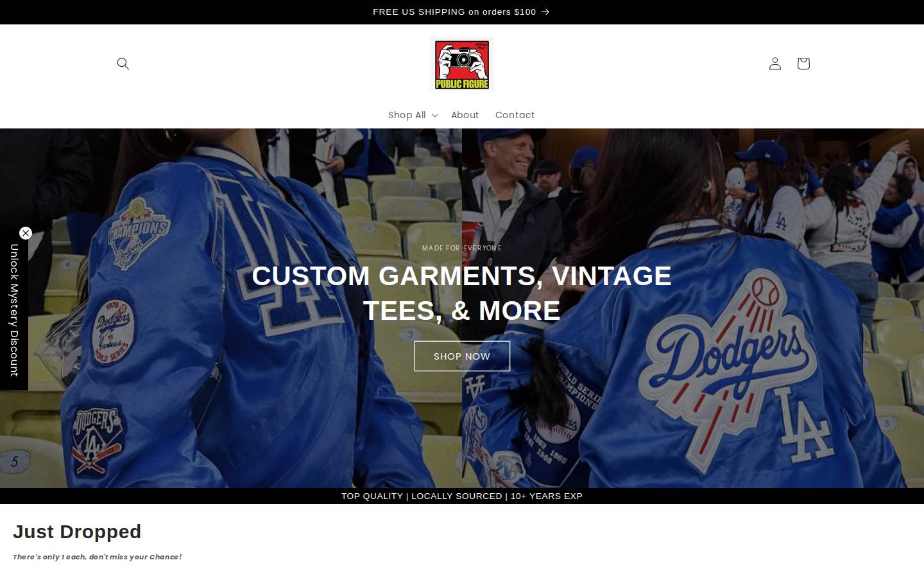Image resolution: width=924 pixels, height=578 pixels.
Task: Click the 'CUSTOM GARMENTS, VINTAGE TEES' headline
Action: pos(462,293)
